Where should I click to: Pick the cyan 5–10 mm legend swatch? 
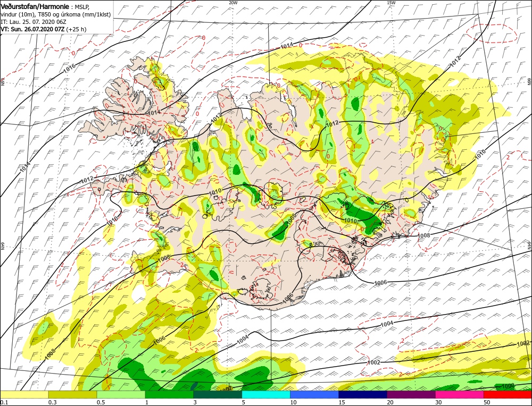pyautogui.click(x=266, y=394)
